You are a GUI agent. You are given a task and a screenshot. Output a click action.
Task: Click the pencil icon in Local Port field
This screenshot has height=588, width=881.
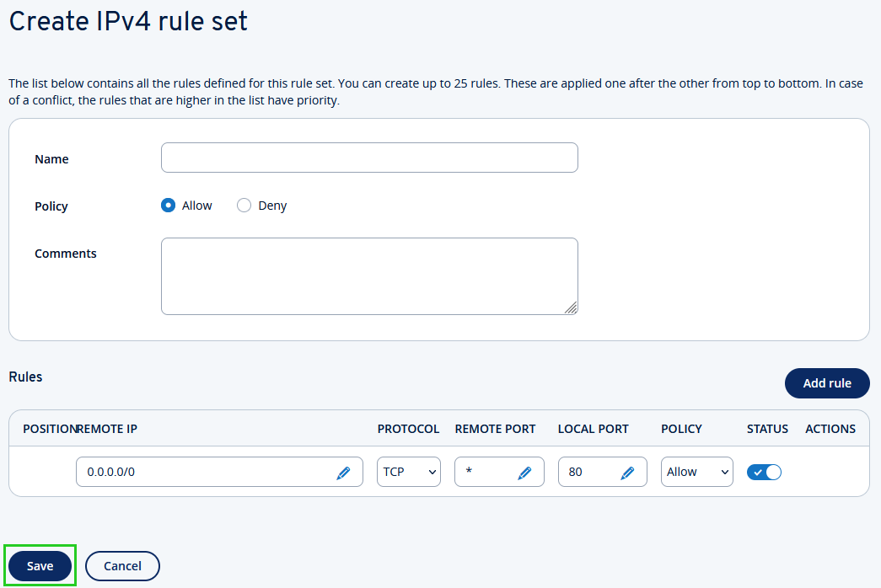[x=627, y=473]
